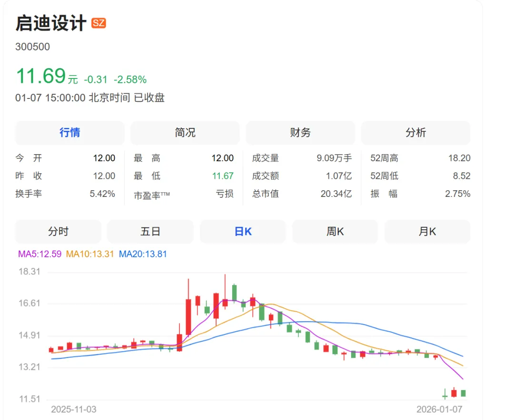Click the current price 11.69
Image resolution: width=514 pixels, height=420 pixels.
(41, 76)
